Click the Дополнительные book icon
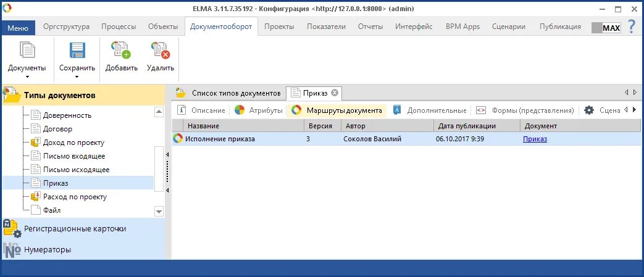 point(397,110)
